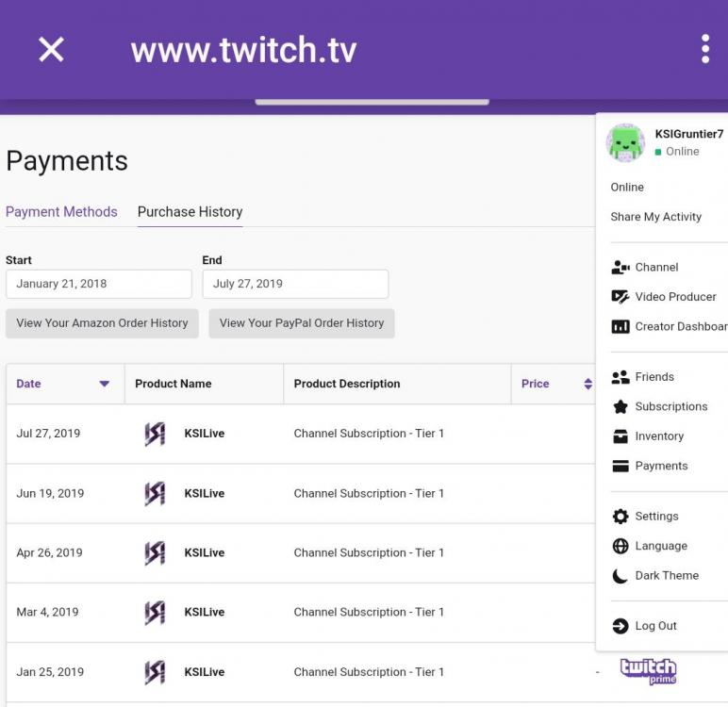The width and height of the screenshot is (728, 707).
Task: Click the End date field July 27, 2019
Action: [x=295, y=284]
